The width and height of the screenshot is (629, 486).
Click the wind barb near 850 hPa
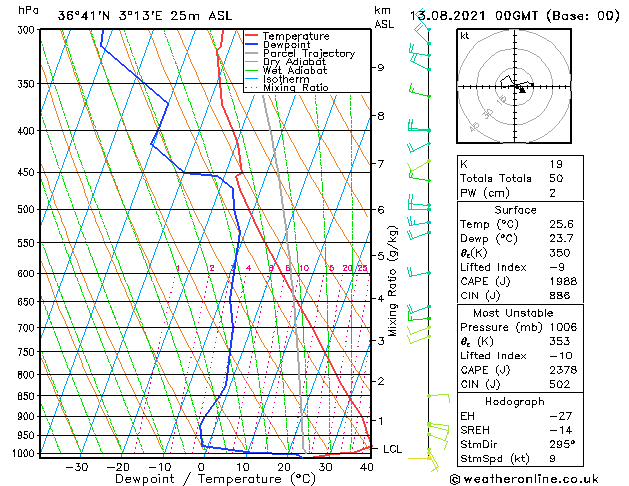[x=438, y=398]
